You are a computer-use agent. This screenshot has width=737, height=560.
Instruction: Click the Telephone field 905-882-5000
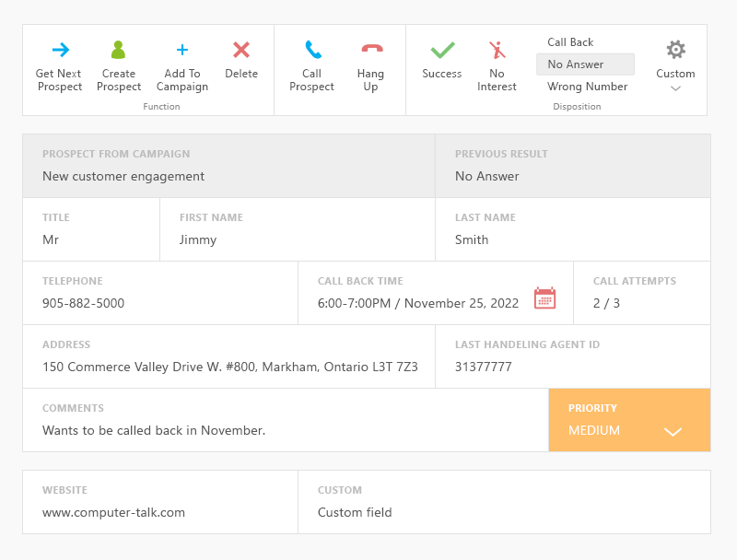pos(160,293)
